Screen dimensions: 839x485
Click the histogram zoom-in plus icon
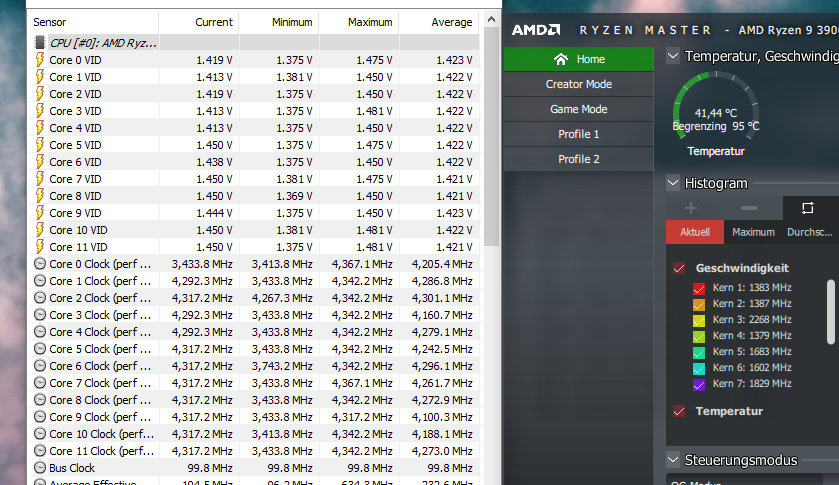[x=691, y=208]
